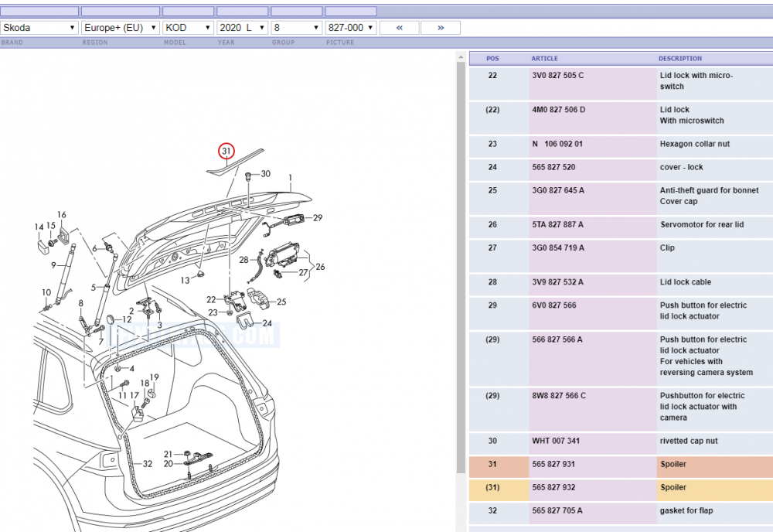Image resolution: width=773 pixels, height=532 pixels.
Task: Go to previous picture with « button
Action: [400, 28]
